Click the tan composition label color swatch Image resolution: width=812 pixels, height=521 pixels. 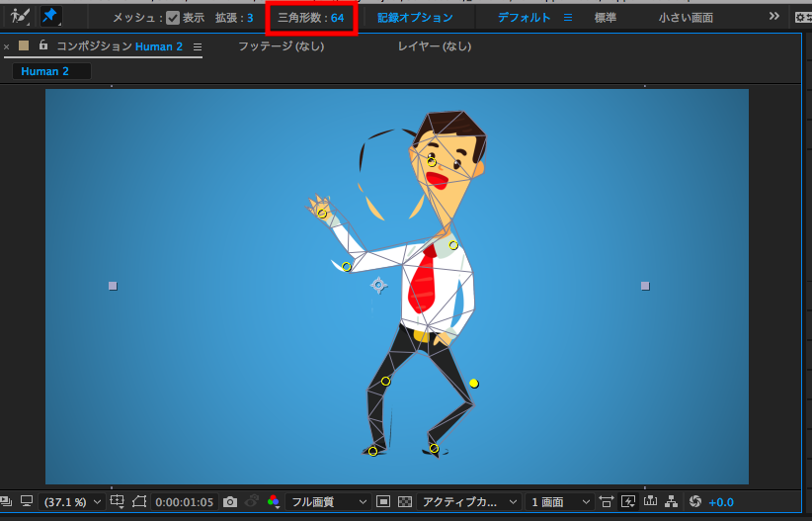[24, 45]
